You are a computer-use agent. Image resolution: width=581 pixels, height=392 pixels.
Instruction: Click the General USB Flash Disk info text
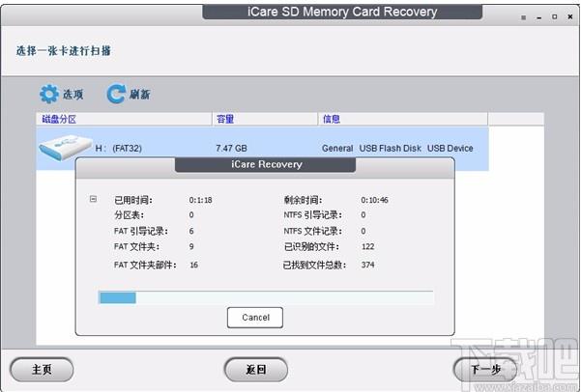pos(397,149)
